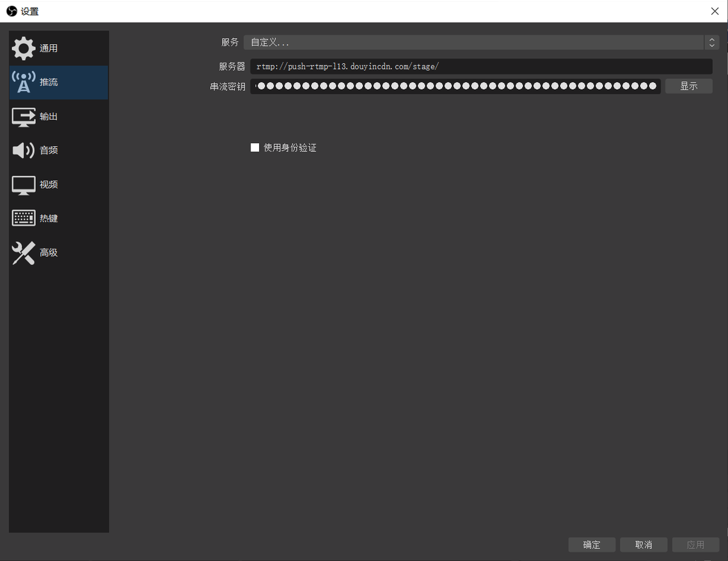This screenshot has height=561, width=728.
Task: Click the 服务器 label
Action: (232, 67)
